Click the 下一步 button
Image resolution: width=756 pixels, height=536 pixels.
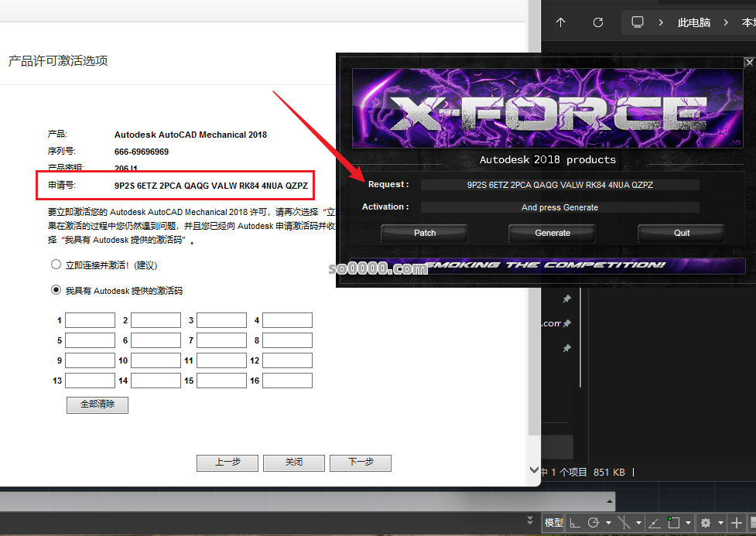(x=361, y=463)
